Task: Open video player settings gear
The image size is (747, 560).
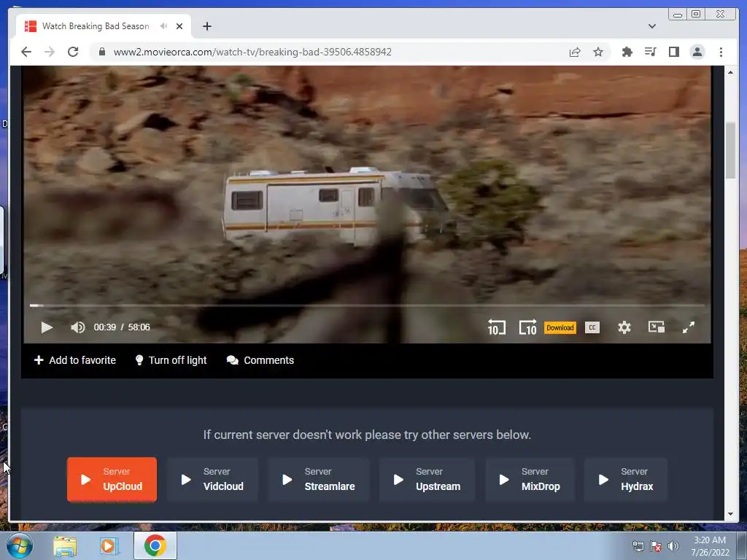Action: pos(624,327)
